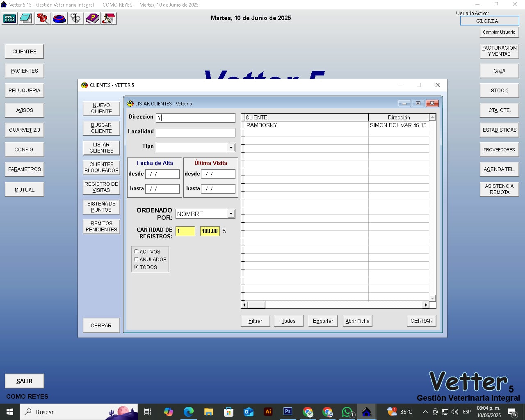Viewport: 525px width, 420px height.
Task: Expand the Tipo dropdown
Action: coord(231,147)
